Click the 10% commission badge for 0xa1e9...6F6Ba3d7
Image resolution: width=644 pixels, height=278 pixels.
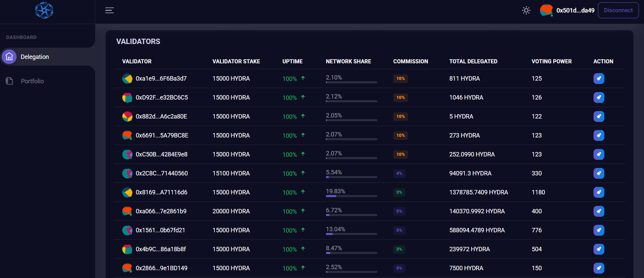click(400, 79)
